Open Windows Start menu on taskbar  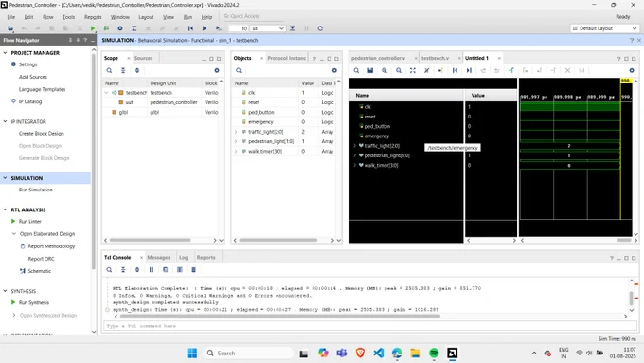pyautogui.click(x=192, y=354)
